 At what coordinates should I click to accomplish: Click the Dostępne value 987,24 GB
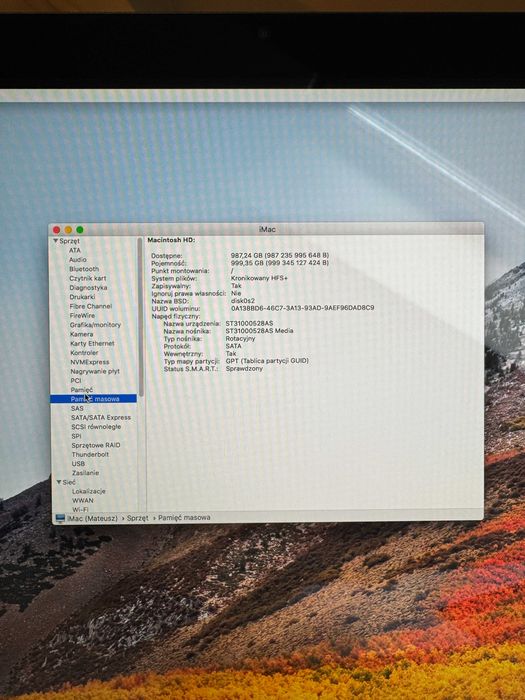280,255
